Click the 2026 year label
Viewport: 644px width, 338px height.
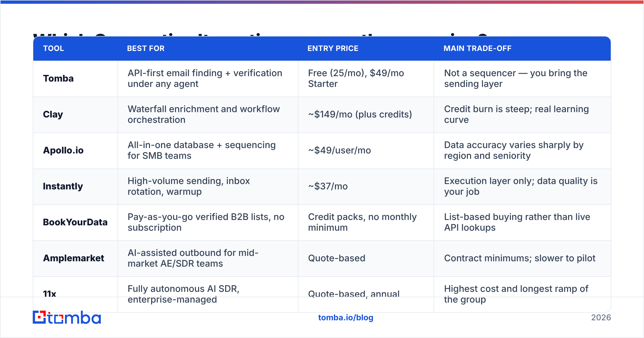point(601,318)
